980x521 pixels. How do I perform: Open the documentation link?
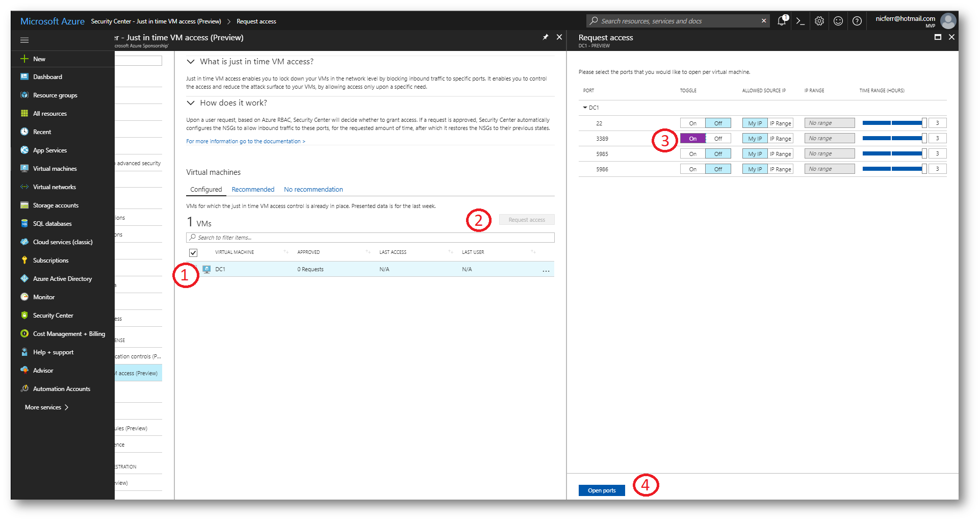(245, 142)
